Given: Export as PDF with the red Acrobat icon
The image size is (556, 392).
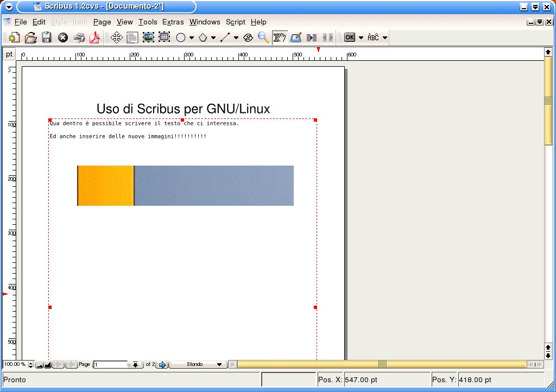Looking at the screenshot, I should click(x=94, y=37).
